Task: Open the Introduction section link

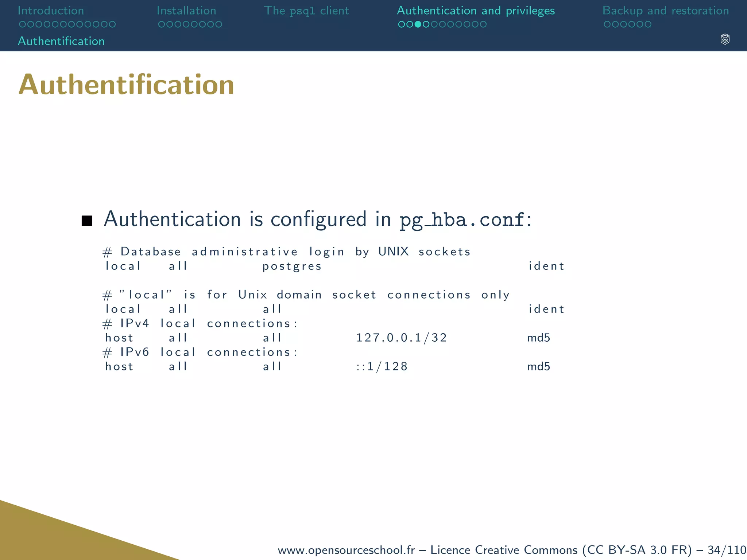Action: (x=51, y=11)
